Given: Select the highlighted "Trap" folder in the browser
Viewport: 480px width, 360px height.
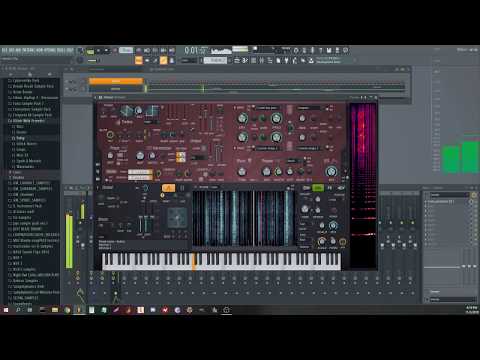Looking at the screenshot, I should pos(20,138).
